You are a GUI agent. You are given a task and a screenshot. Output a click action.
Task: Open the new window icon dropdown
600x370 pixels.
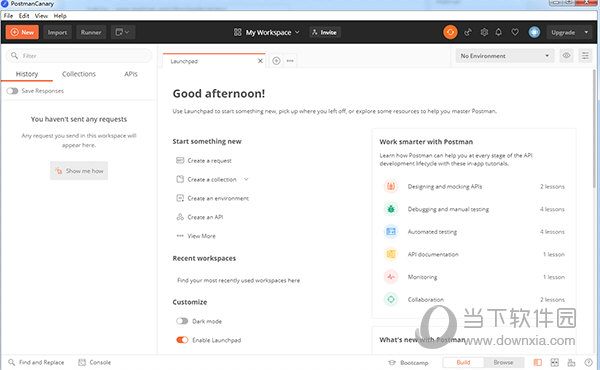point(123,32)
